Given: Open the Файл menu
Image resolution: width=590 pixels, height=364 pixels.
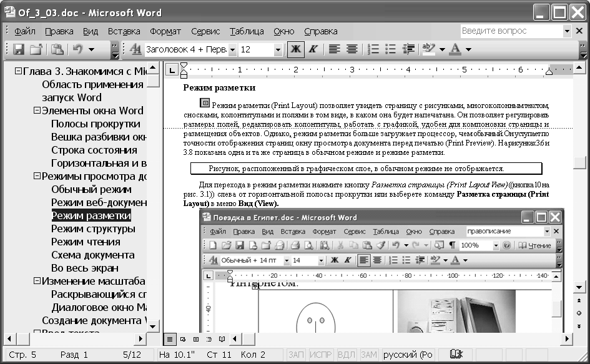Looking at the screenshot, I should tap(25, 31).
